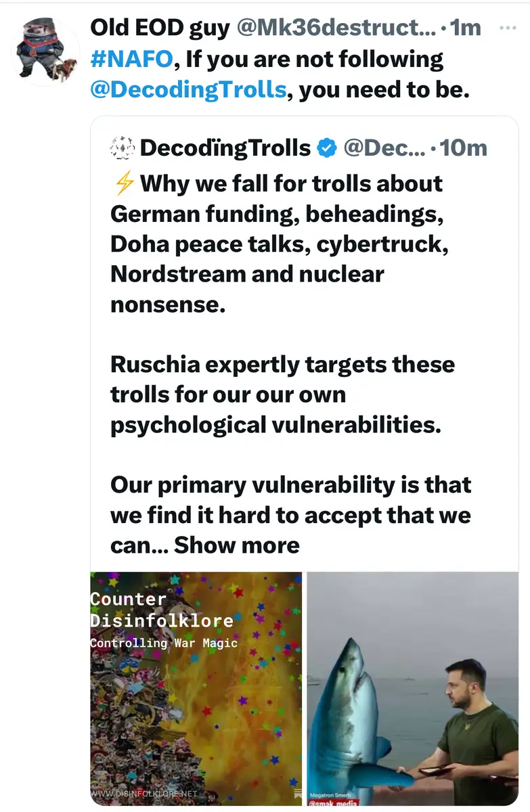
Task: Open the tweet's three-dot more options menu
Action: pyautogui.click(x=507, y=28)
